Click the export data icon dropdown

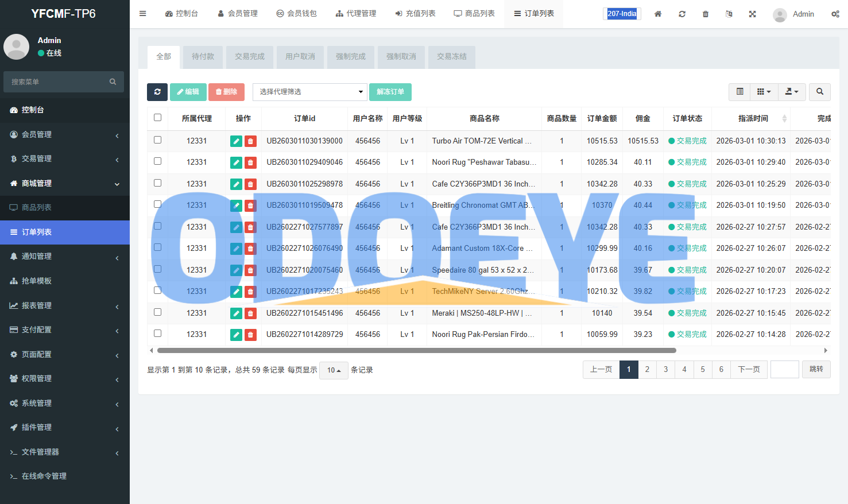792,92
